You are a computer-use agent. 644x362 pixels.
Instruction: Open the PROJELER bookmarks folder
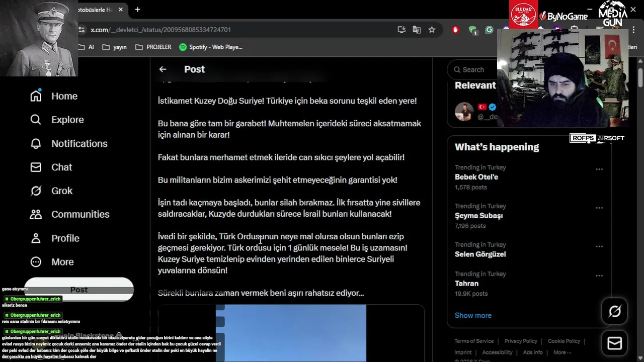(153, 47)
